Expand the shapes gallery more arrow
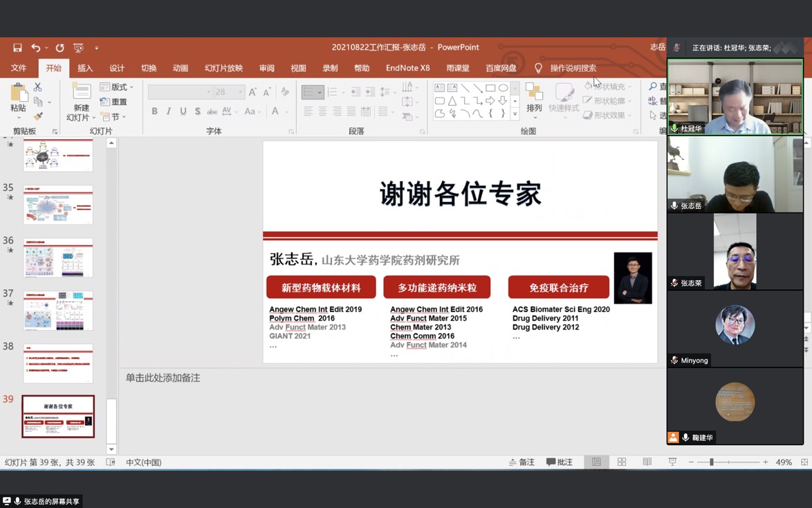Screen dimensions: 812x508 point(515,114)
